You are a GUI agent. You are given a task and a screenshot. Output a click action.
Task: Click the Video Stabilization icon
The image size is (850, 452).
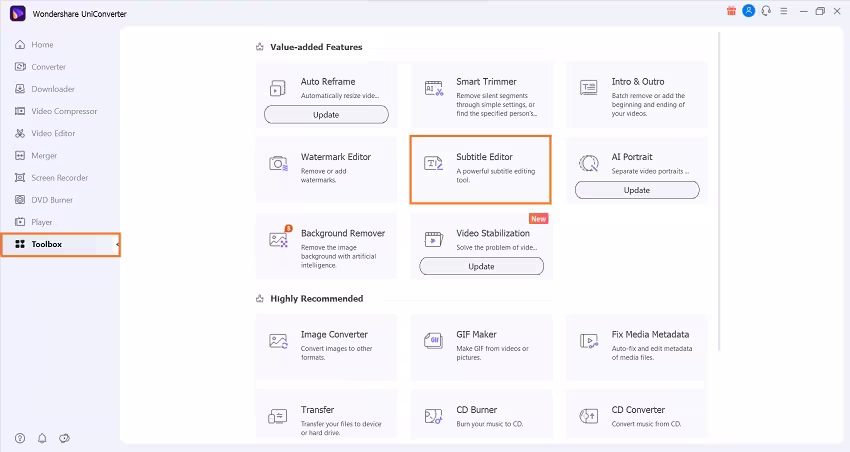434,239
